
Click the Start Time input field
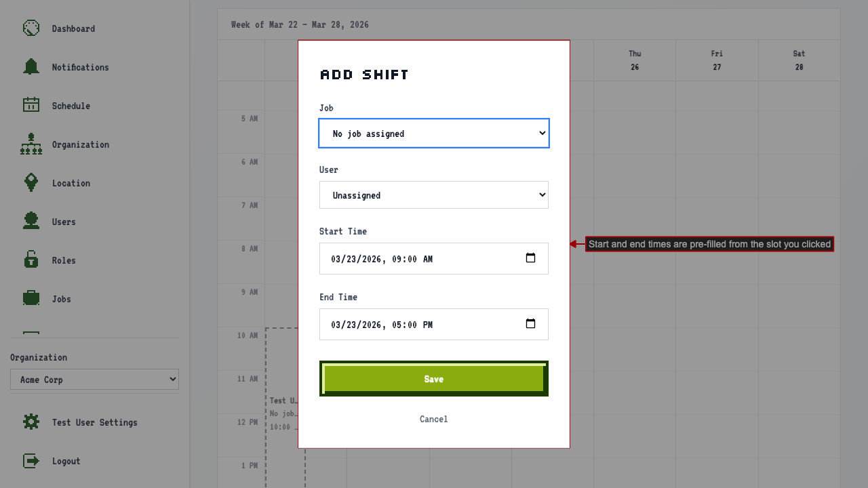(434, 258)
